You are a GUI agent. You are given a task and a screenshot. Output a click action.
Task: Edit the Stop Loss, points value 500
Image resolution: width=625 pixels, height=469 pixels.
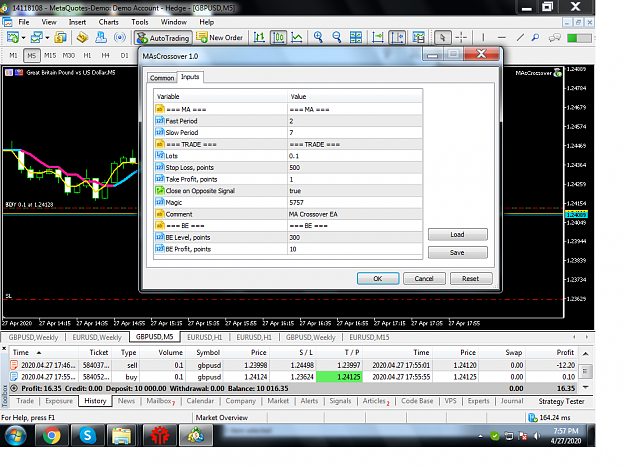click(355, 167)
